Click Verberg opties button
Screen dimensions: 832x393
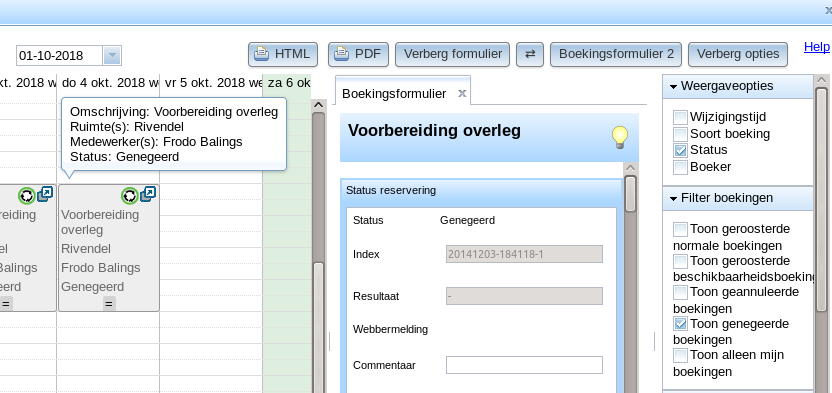[738, 54]
